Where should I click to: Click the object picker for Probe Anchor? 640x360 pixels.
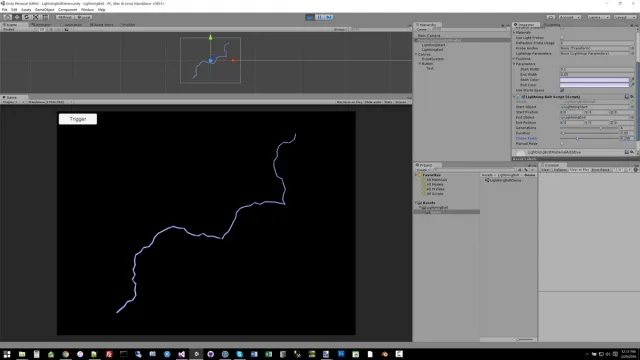632,48
